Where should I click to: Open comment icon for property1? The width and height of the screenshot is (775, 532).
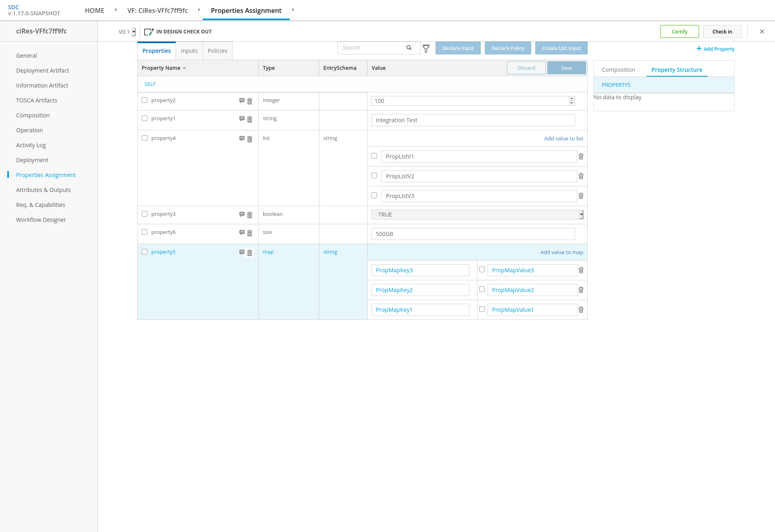(x=242, y=119)
